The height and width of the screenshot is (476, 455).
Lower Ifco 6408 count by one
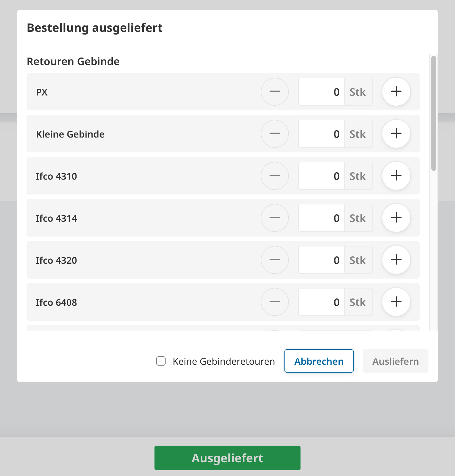point(275,302)
